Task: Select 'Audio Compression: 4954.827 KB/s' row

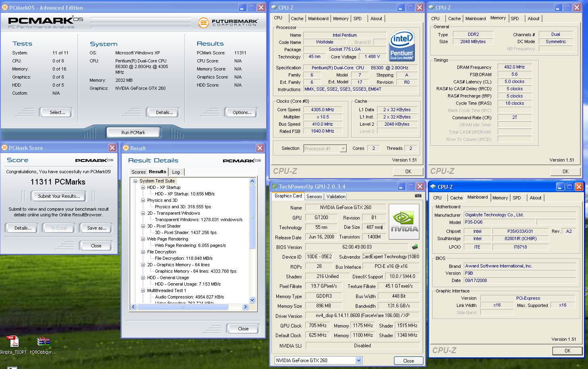Action: tap(190, 297)
